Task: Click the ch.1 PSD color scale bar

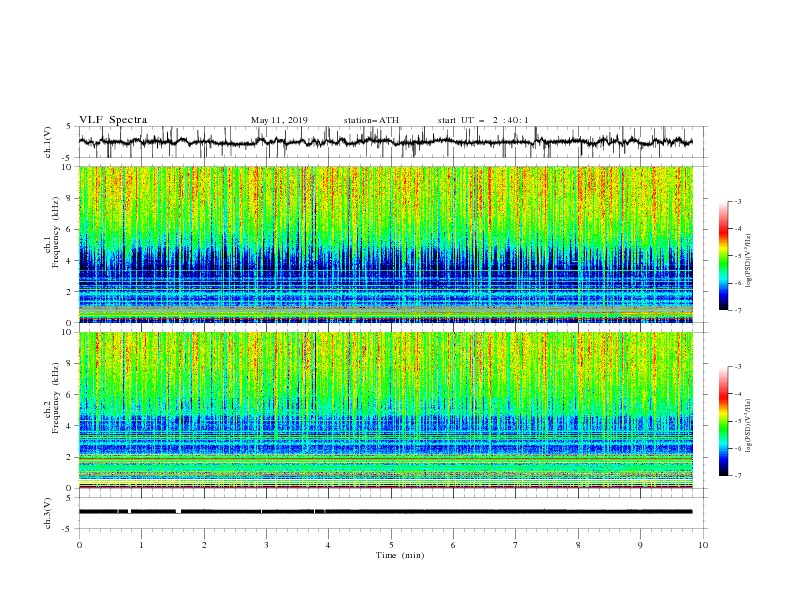Action: pos(724,256)
